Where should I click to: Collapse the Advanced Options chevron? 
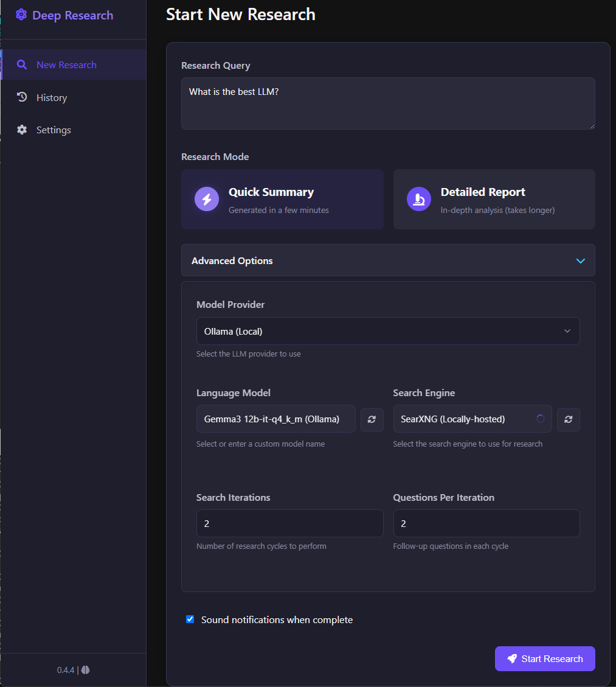click(581, 260)
